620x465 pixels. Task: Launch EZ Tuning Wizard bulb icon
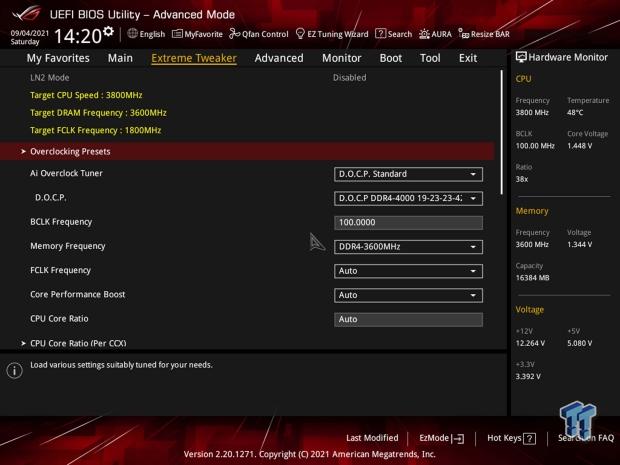(x=300, y=34)
